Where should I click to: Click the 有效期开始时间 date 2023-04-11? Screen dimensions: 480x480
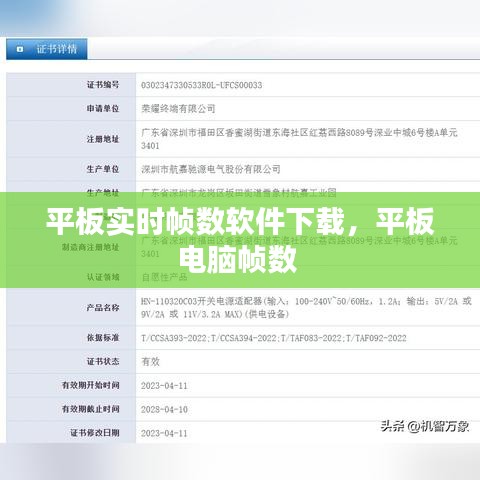[164, 386]
